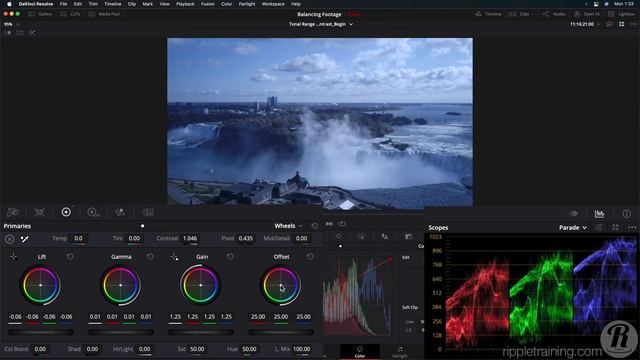Toggle the Media Pool panel

click(104, 14)
